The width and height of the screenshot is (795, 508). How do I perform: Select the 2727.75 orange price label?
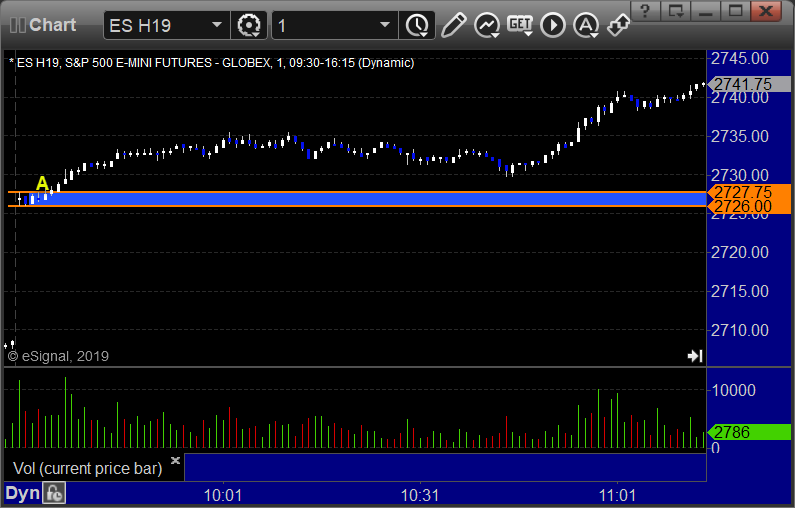point(749,192)
